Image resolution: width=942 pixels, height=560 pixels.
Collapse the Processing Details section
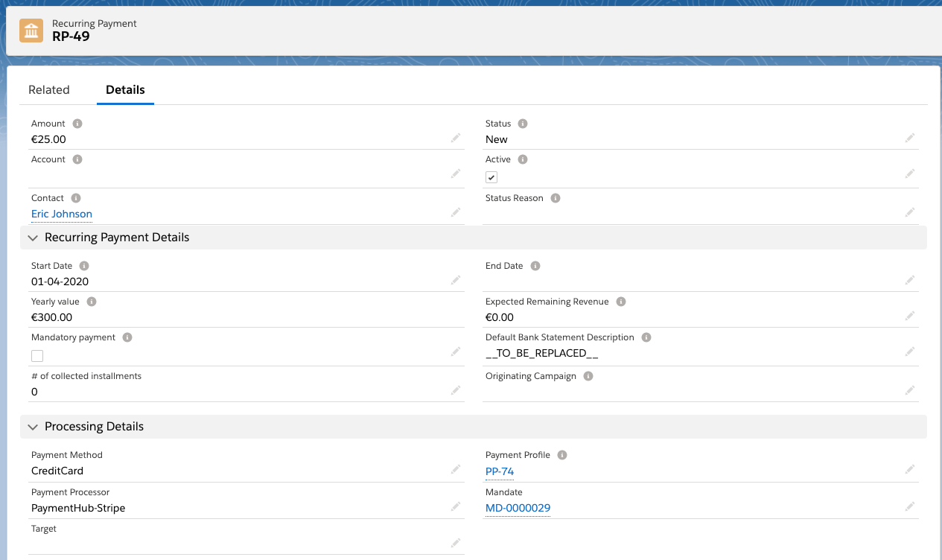coord(33,427)
